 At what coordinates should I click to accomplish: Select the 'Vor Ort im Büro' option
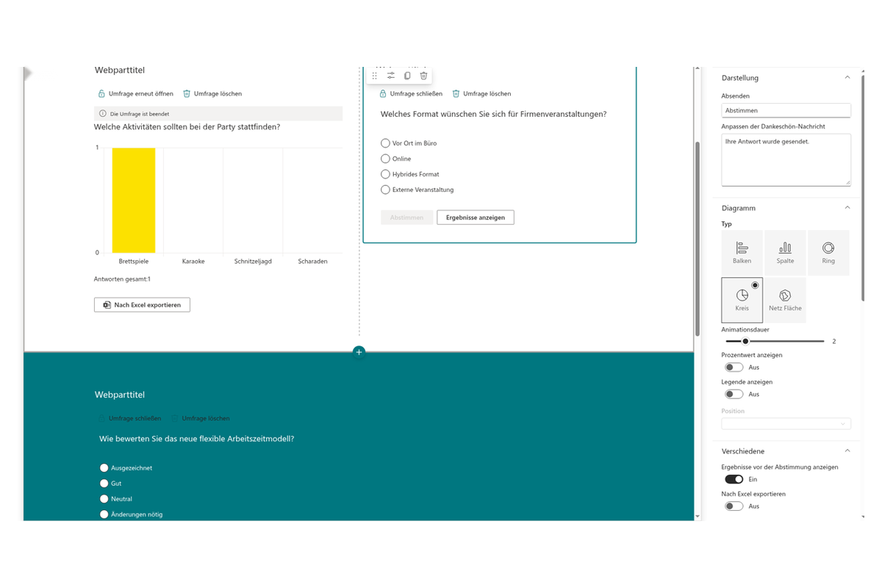(x=385, y=143)
